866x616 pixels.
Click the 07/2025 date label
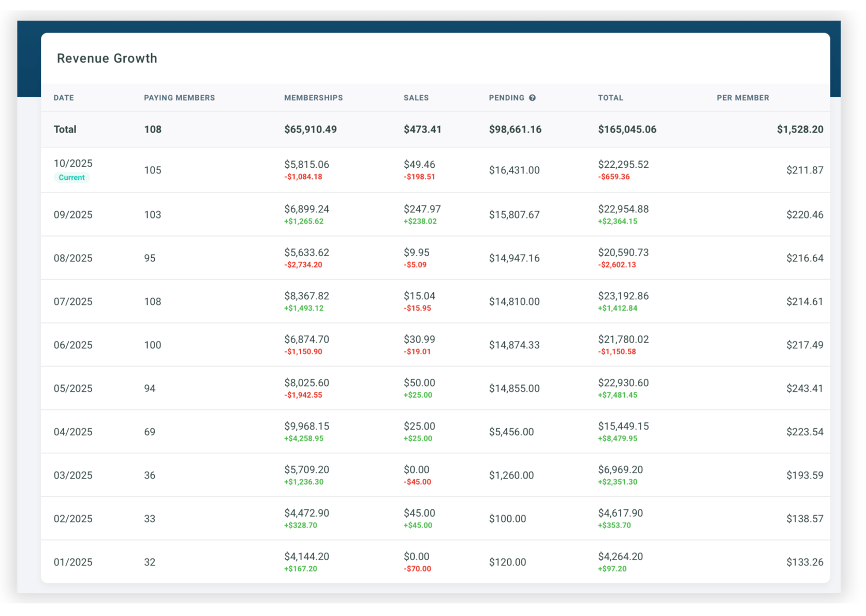[x=72, y=301]
